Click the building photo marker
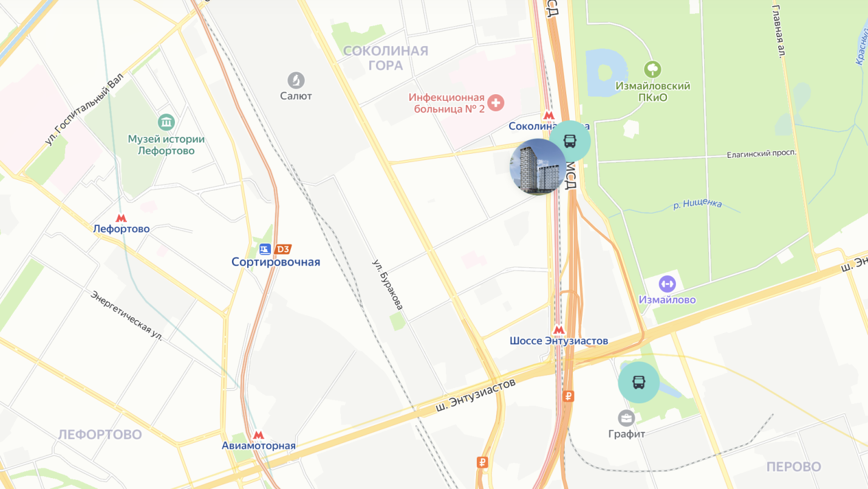 pos(538,167)
